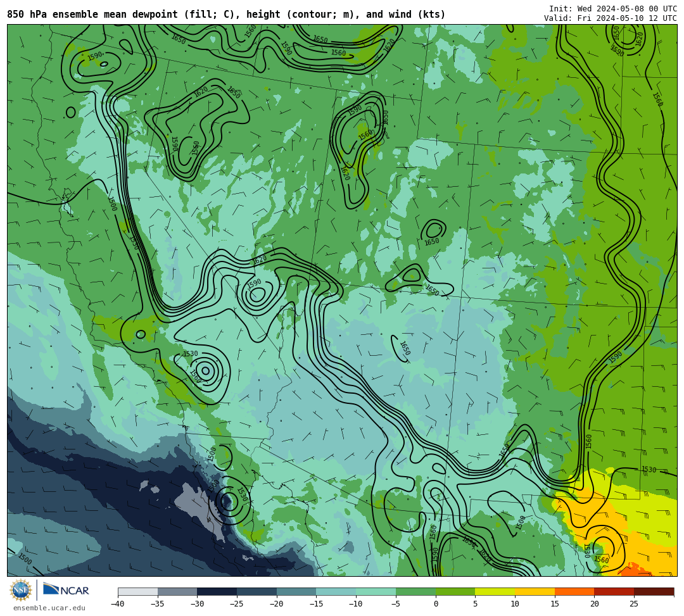
Task: Click the colorbar tick label 15
Action: coord(555,604)
